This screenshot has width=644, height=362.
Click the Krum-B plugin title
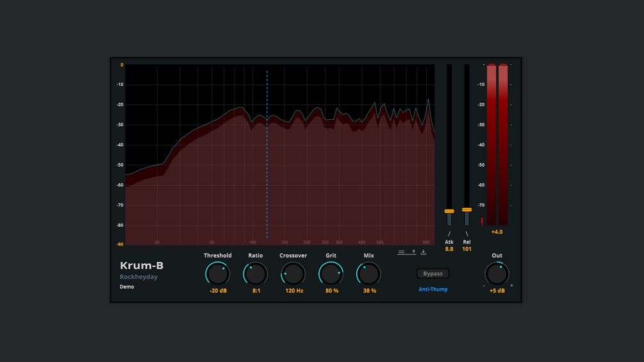click(x=142, y=265)
